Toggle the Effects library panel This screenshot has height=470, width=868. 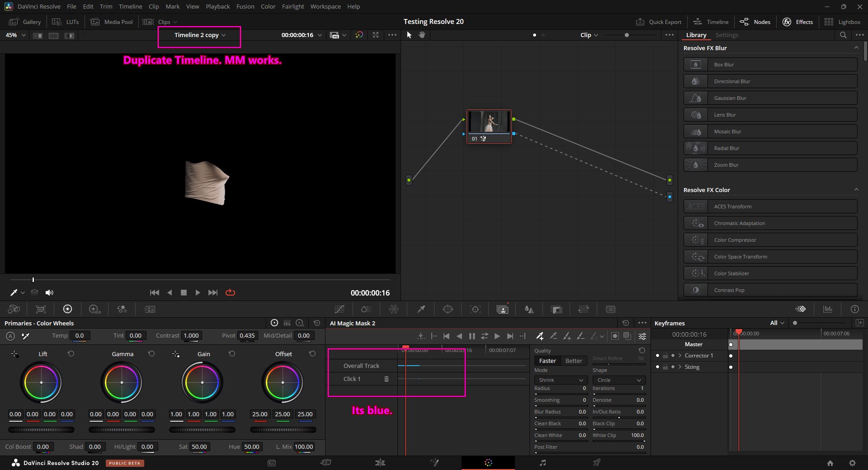pos(797,22)
